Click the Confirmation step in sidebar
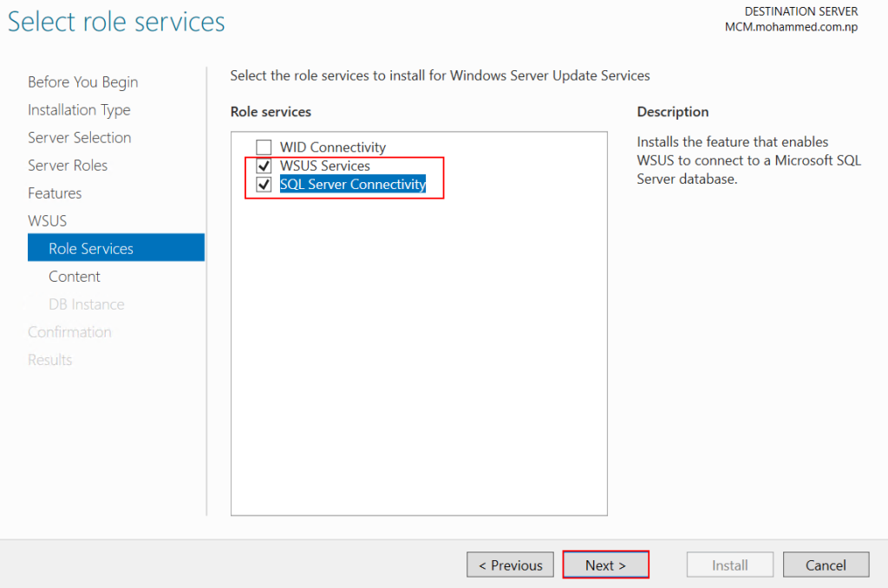Screen dimensions: 888x588 tap(69, 331)
